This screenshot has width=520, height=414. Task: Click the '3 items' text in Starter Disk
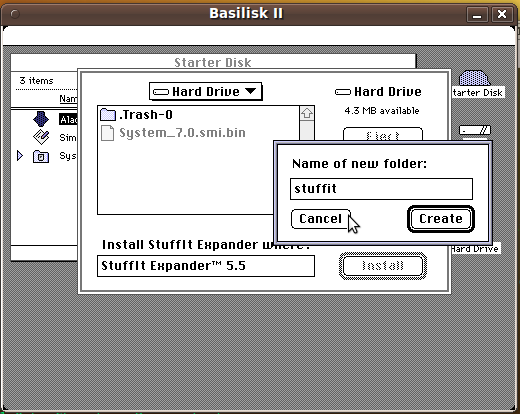tap(36, 81)
